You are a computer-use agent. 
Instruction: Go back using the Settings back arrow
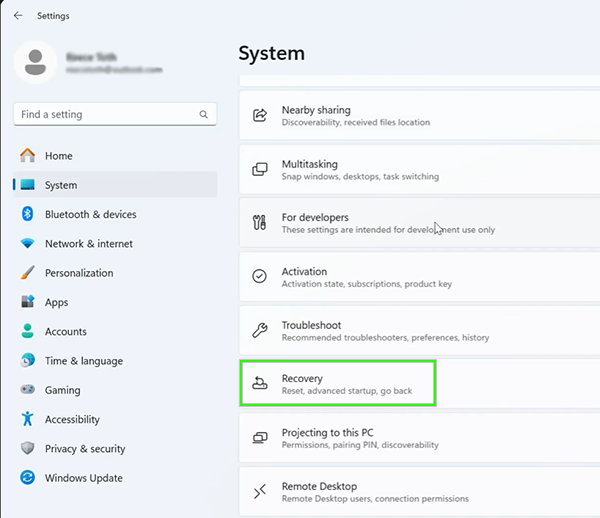(18, 16)
